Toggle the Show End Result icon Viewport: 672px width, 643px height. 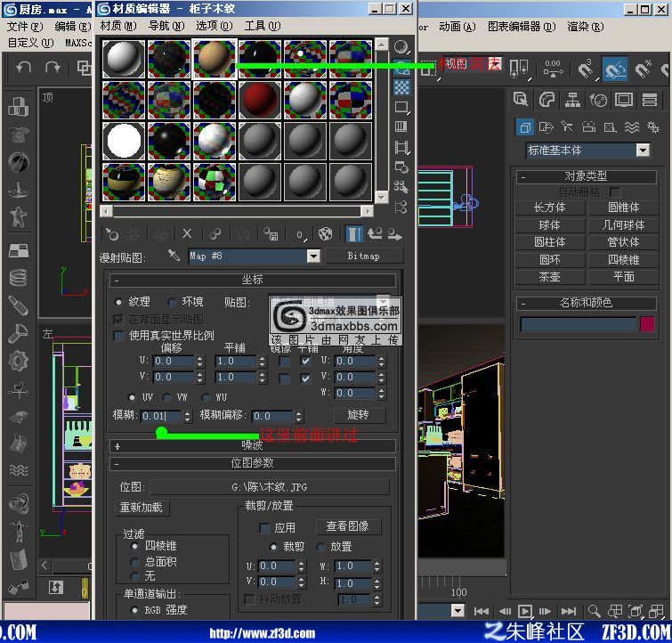[x=354, y=234]
